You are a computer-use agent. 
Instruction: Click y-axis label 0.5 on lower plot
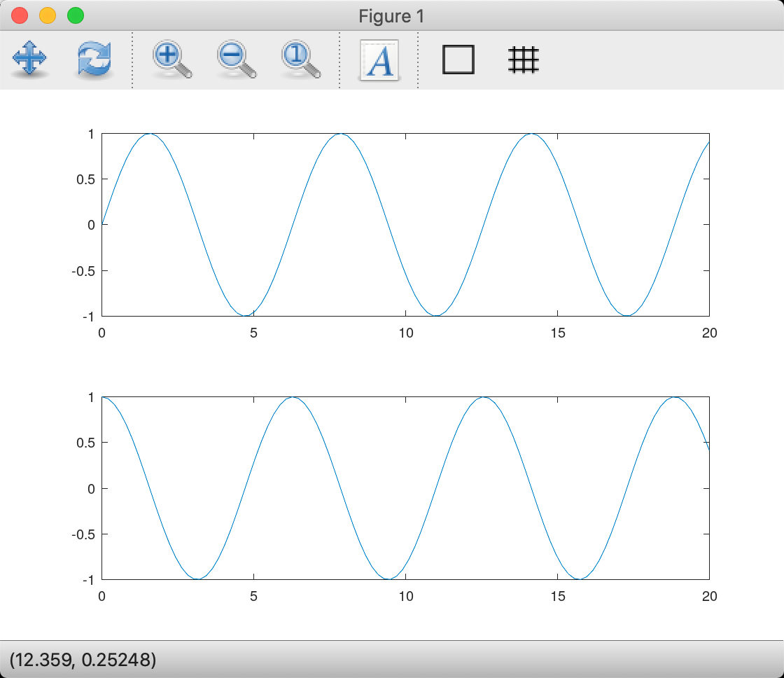click(84, 443)
